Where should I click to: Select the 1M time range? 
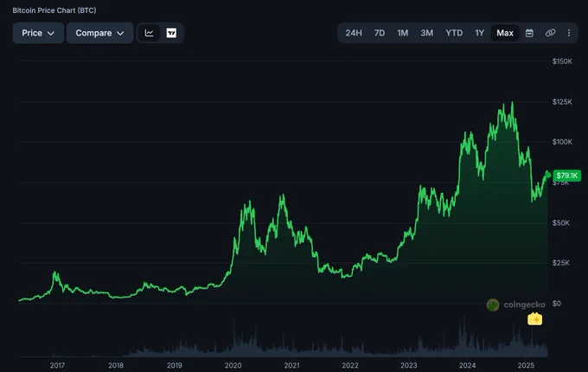[x=403, y=33]
